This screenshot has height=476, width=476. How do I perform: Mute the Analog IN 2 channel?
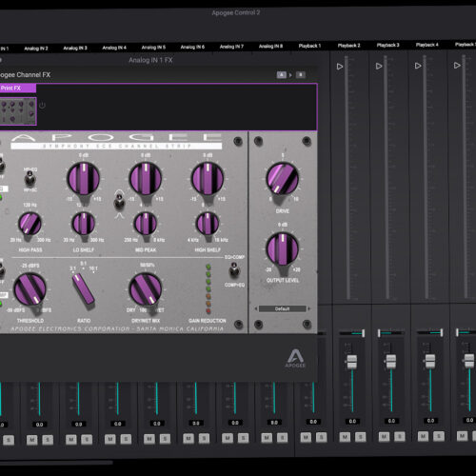(x=31, y=440)
